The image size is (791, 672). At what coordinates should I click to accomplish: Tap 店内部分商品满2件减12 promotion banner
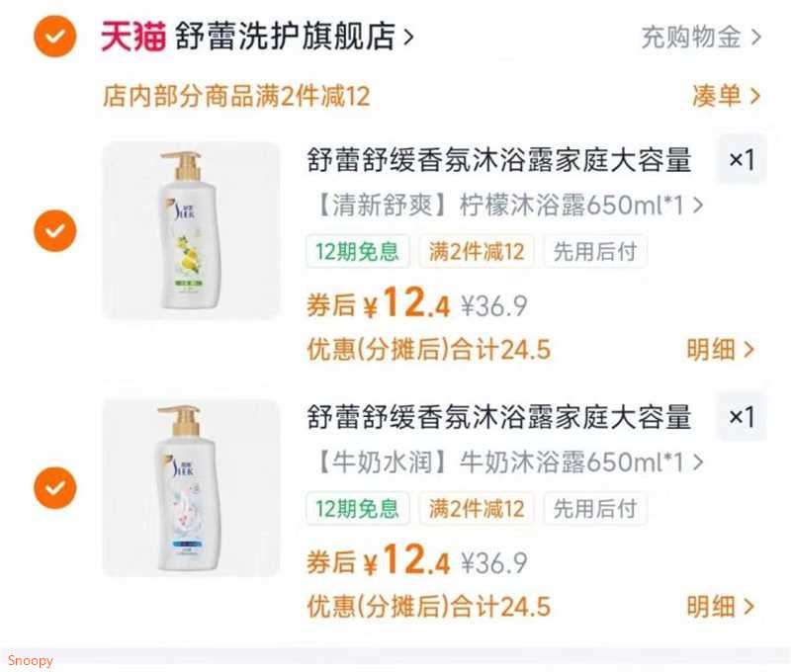click(x=236, y=96)
